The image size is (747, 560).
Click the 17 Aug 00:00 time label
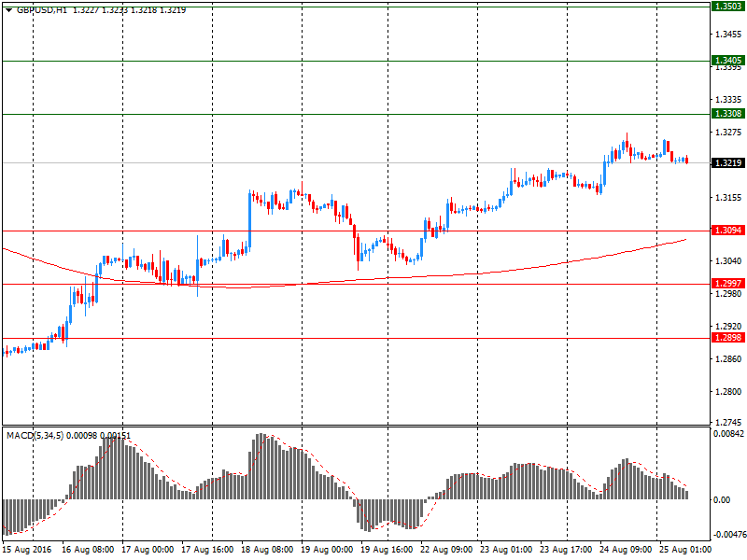[148, 550]
